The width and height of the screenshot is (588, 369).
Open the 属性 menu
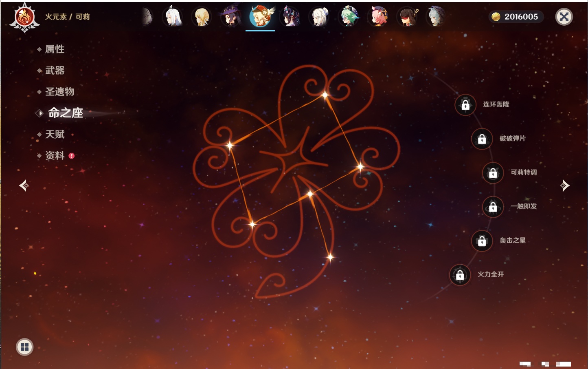pos(55,49)
